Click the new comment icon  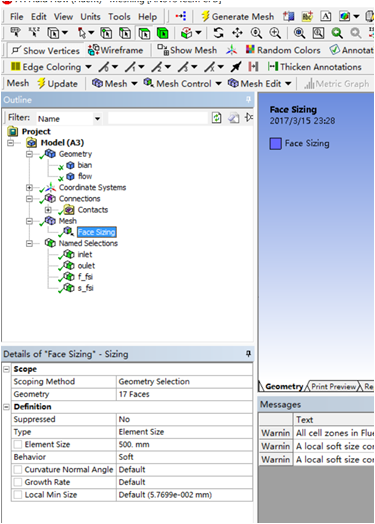307,16
